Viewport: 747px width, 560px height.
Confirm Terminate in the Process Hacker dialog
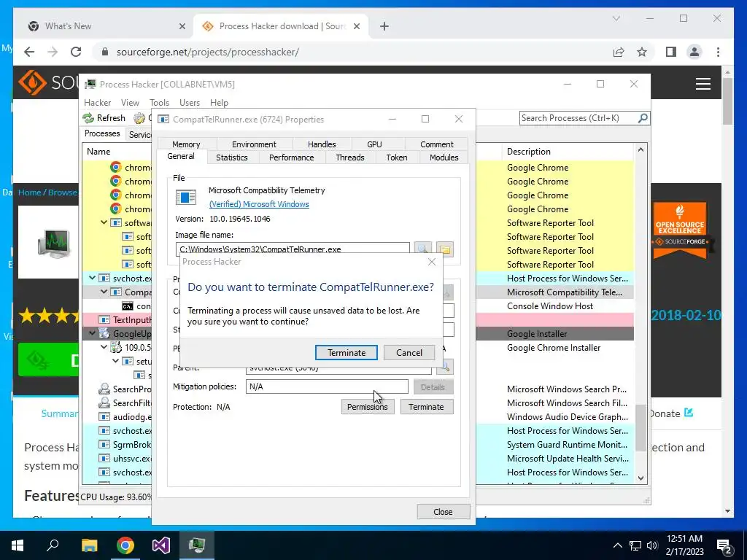point(347,352)
